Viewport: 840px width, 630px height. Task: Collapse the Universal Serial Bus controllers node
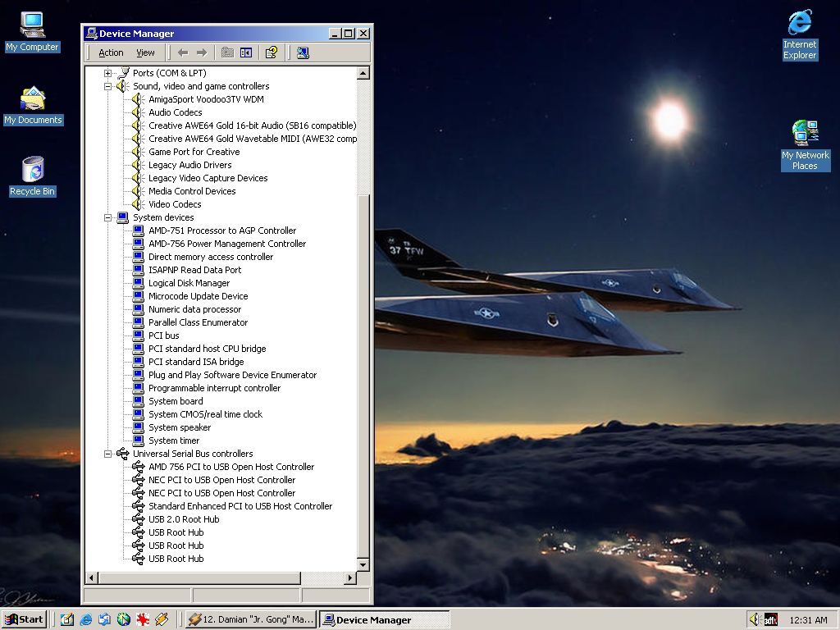107,454
